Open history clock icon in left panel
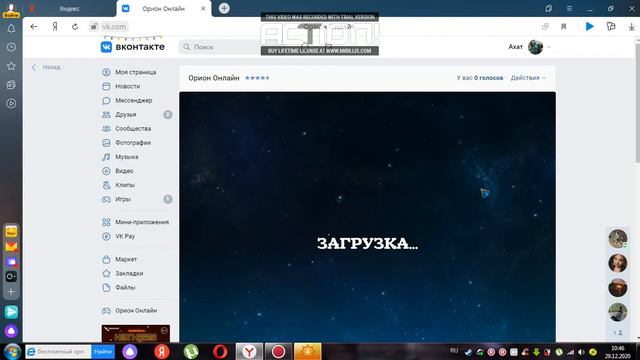 click(x=11, y=47)
